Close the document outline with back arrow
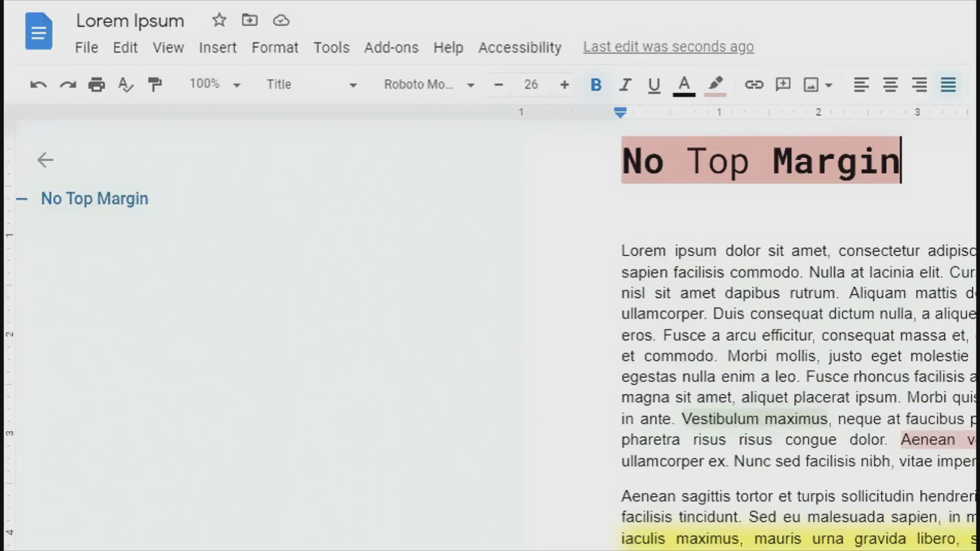This screenshot has height=551, width=980. pos(45,160)
